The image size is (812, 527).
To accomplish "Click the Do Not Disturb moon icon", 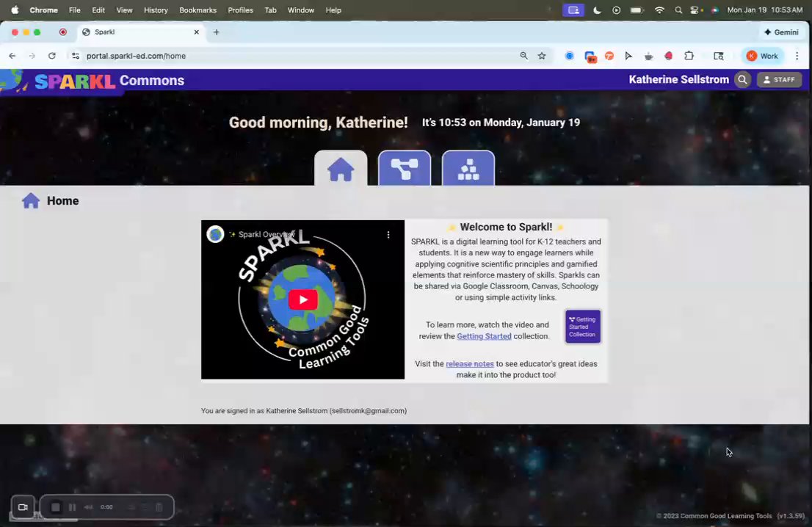I will (x=597, y=10).
